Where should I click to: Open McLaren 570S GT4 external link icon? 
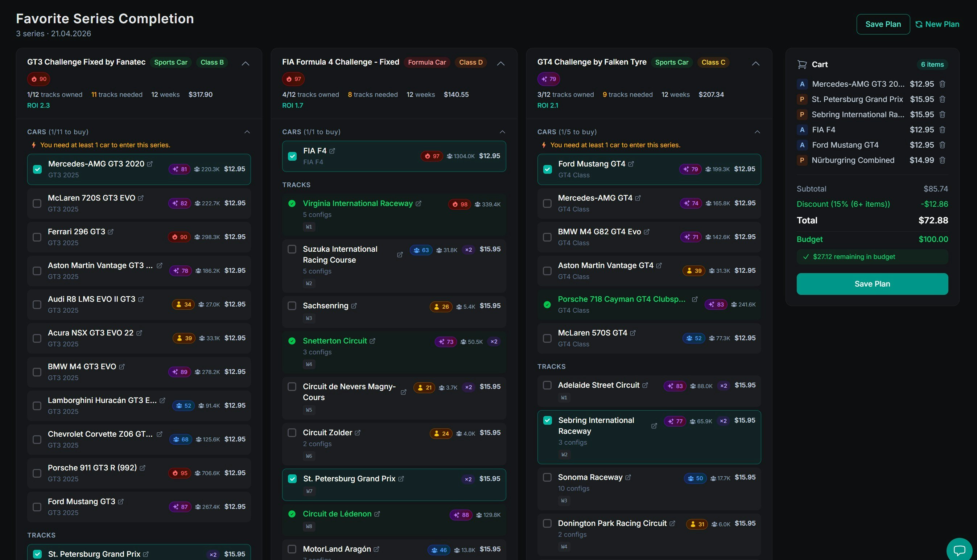pos(633,333)
